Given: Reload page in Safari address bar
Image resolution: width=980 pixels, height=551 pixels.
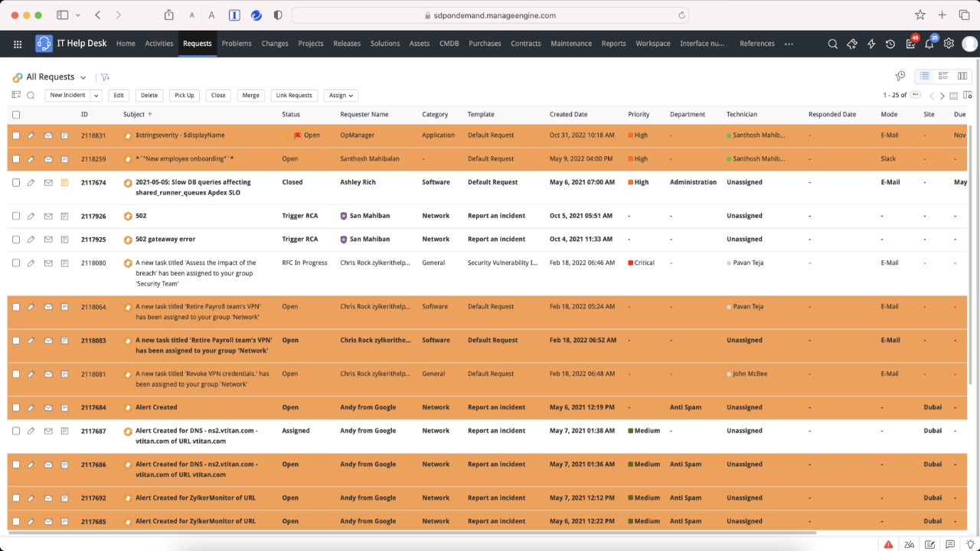Looking at the screenshot, I should (x=681, y=15).
